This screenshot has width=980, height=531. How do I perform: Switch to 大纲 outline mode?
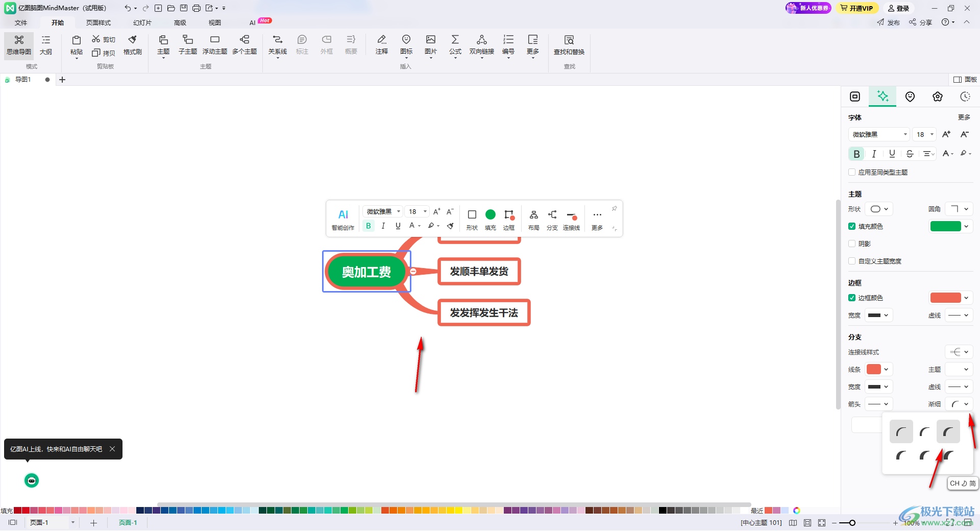click(x=46, y=45)
